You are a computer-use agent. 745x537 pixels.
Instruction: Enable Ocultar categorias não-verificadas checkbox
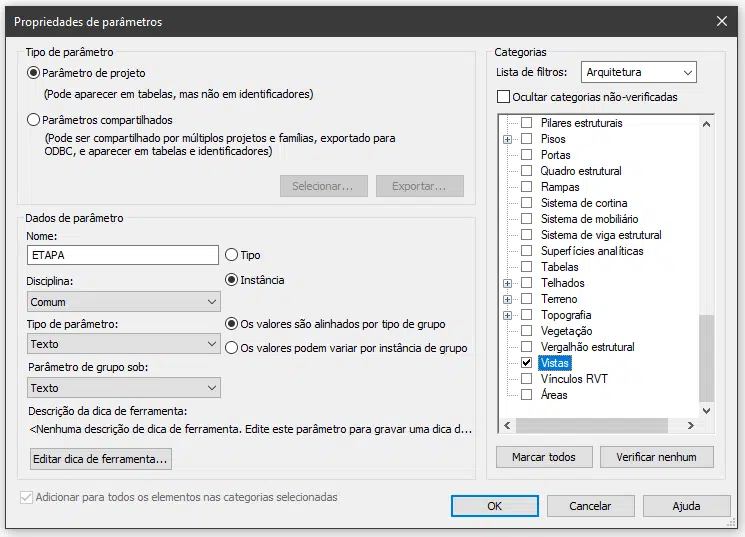[x=503, y=97]
